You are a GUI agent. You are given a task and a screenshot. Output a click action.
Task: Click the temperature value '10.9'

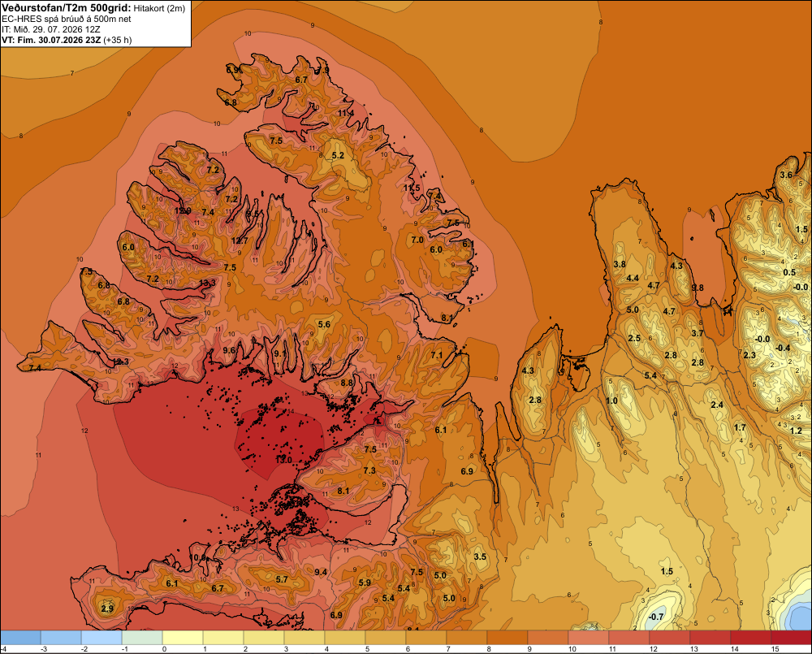pyautogui.click(x=198, y=557)
